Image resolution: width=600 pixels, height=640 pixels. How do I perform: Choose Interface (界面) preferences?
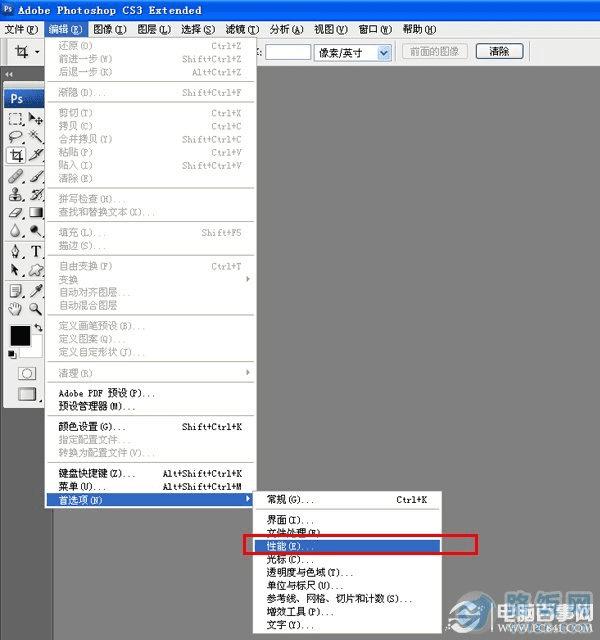click(347, 520)
